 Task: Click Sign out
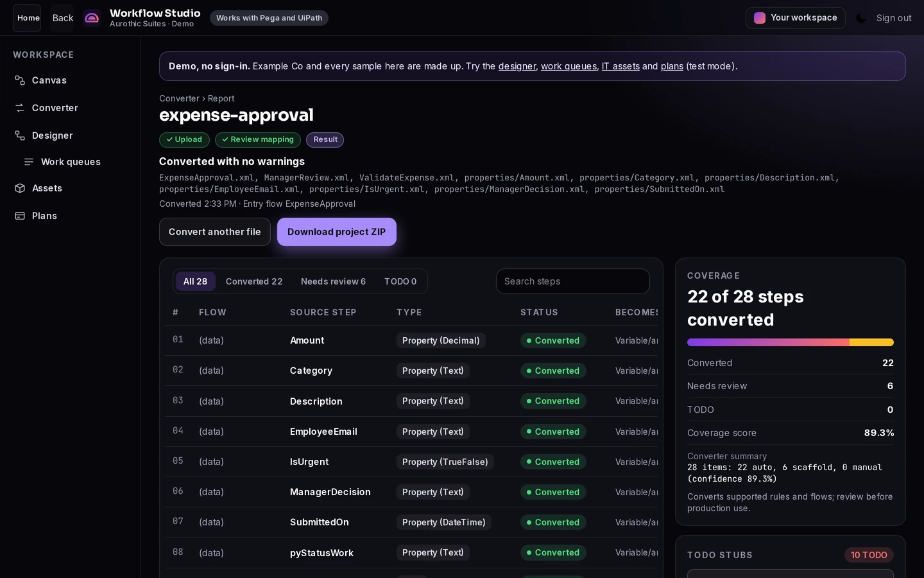(x=894, y=18)
